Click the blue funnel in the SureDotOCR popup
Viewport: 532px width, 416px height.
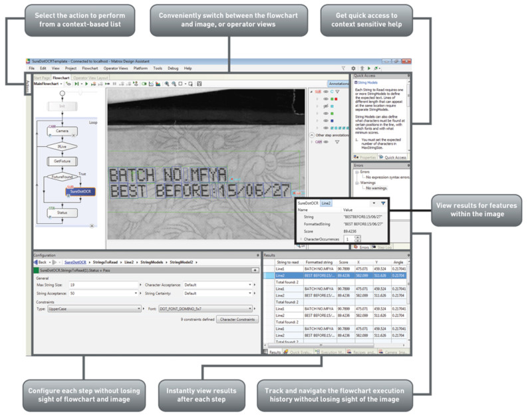[x=383, y=203]
